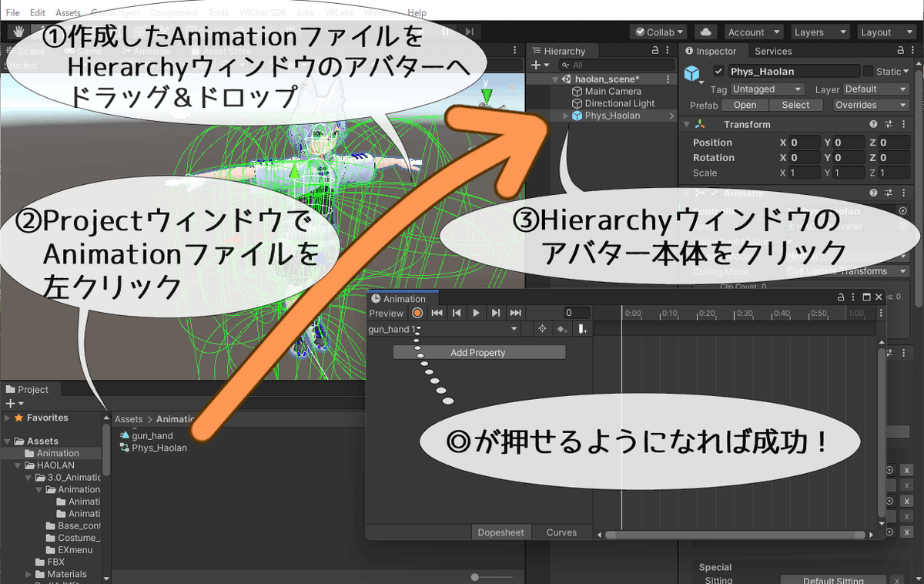Open the Layers dropdown
The height and width of the screenshot is (584, 924).
point(820,32)
